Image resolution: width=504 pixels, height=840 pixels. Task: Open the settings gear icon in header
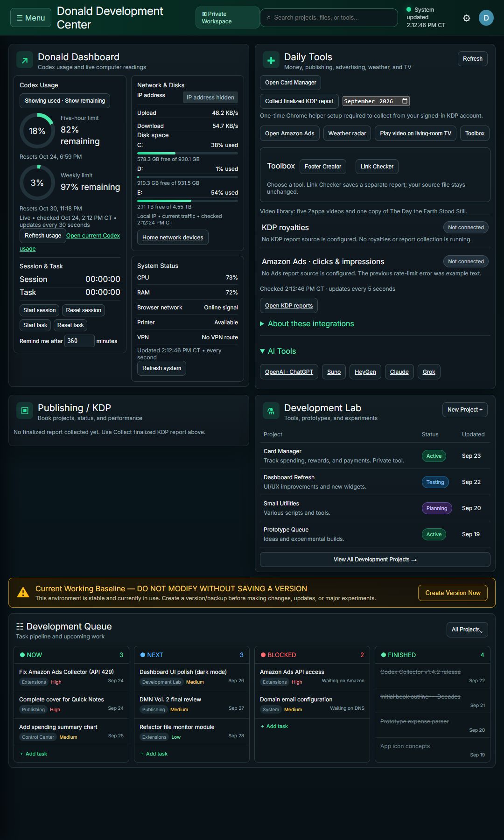point(467,18)
